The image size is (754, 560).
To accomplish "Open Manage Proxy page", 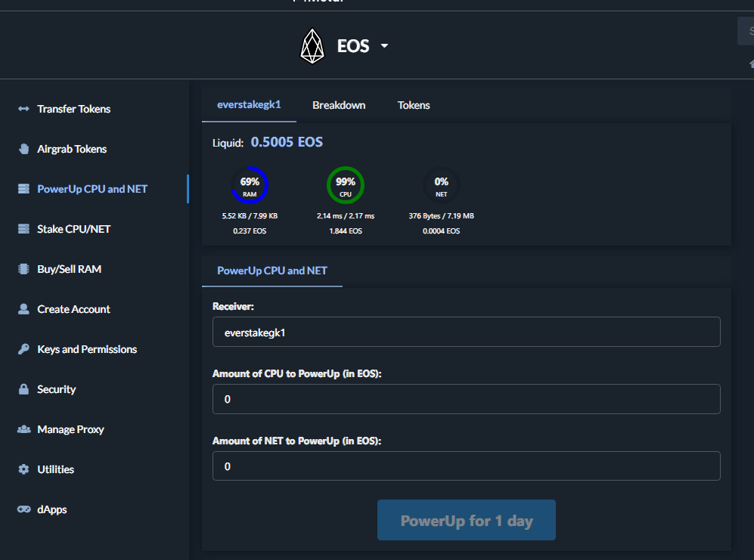I will pyautogui.click(x=70, y=429).
